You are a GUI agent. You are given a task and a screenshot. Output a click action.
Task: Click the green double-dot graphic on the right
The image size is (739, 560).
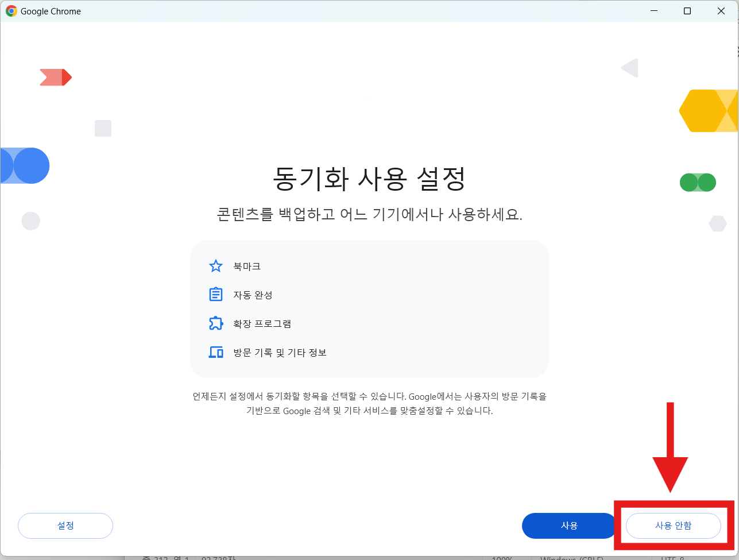pyautogui.click(x=698, y=182)
